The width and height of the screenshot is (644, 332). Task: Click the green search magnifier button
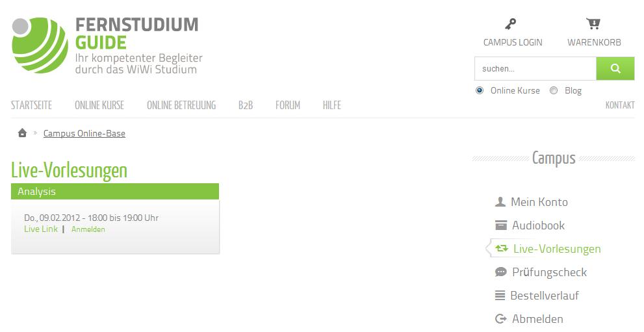click(x=615, y=68)
